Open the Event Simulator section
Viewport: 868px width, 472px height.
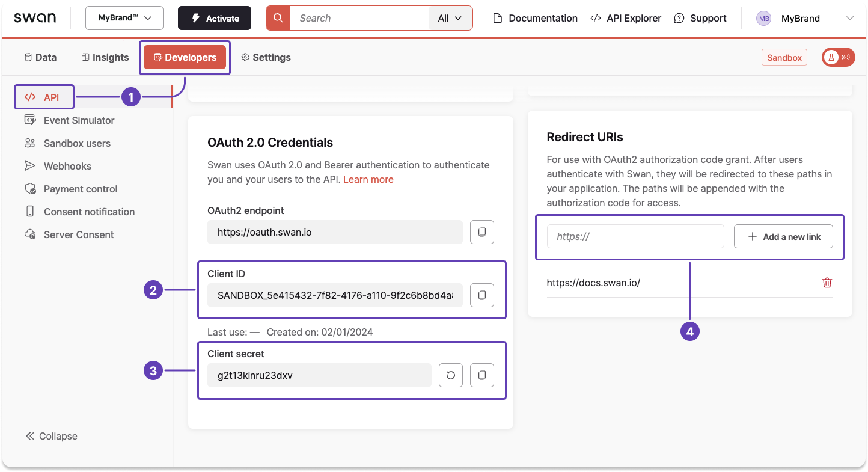click(78, 120)
